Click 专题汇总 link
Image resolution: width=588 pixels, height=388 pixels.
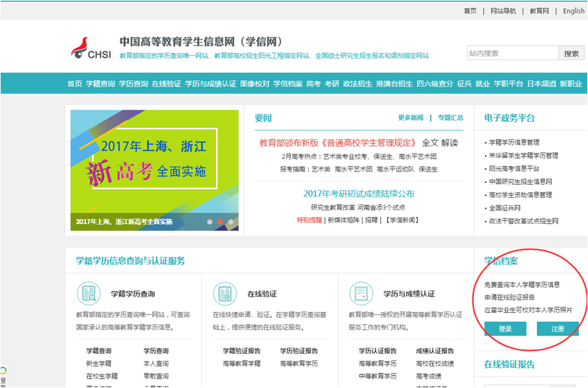pyautogui.click(x=450, y=118)
